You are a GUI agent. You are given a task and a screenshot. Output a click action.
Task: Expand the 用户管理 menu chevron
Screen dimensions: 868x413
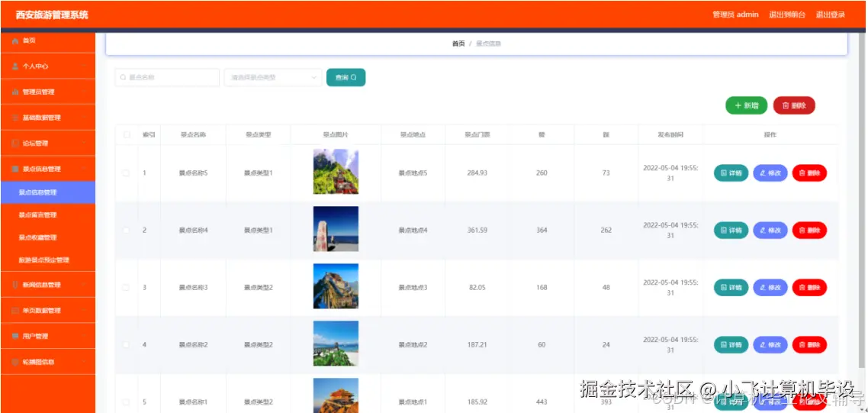(84, 336)
